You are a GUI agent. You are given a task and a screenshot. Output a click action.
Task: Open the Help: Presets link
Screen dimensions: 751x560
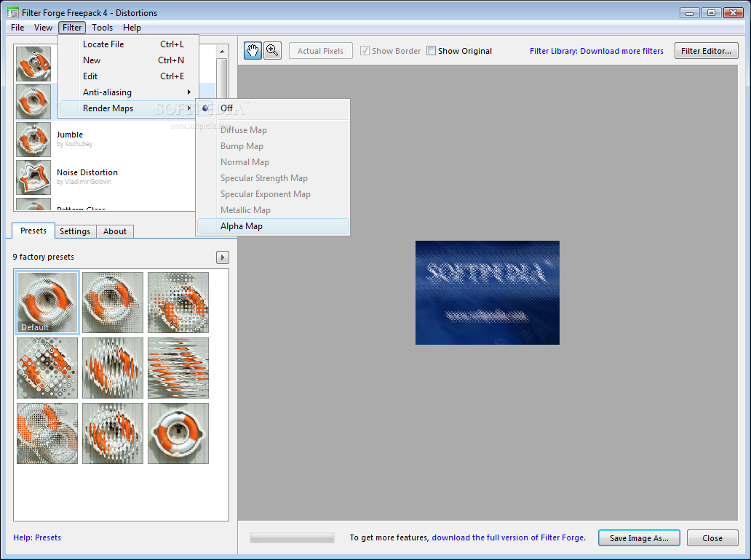(x=37, y=537)
